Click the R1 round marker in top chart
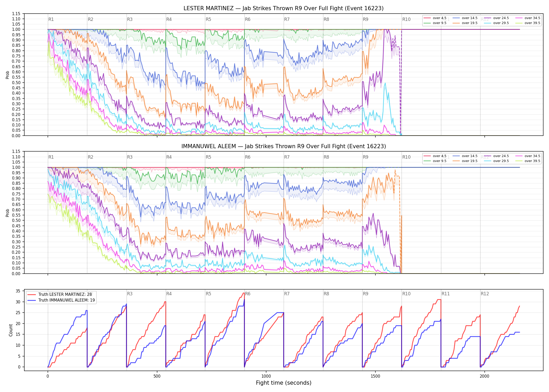Image resolution: width=549 pixels, height=392 pixels. pyautogui.click(x=51, y=19)
